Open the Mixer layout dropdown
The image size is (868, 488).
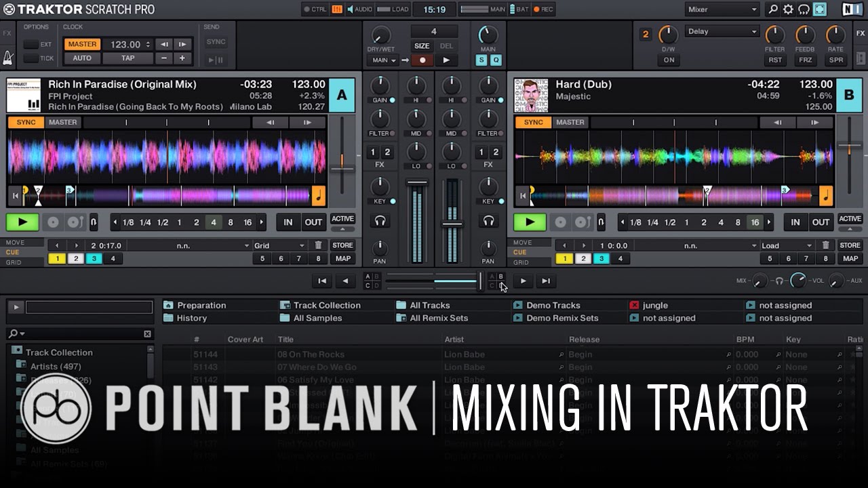722,9
